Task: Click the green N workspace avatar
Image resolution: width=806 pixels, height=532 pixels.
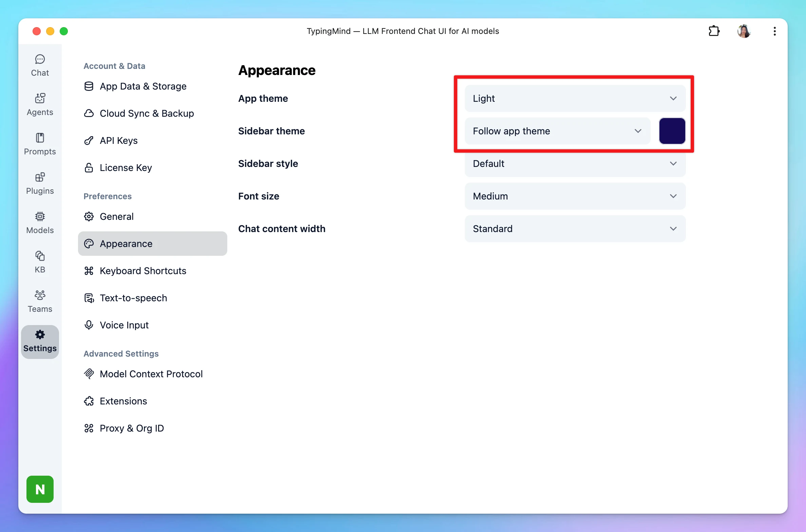Action: (x=40, y=489)
